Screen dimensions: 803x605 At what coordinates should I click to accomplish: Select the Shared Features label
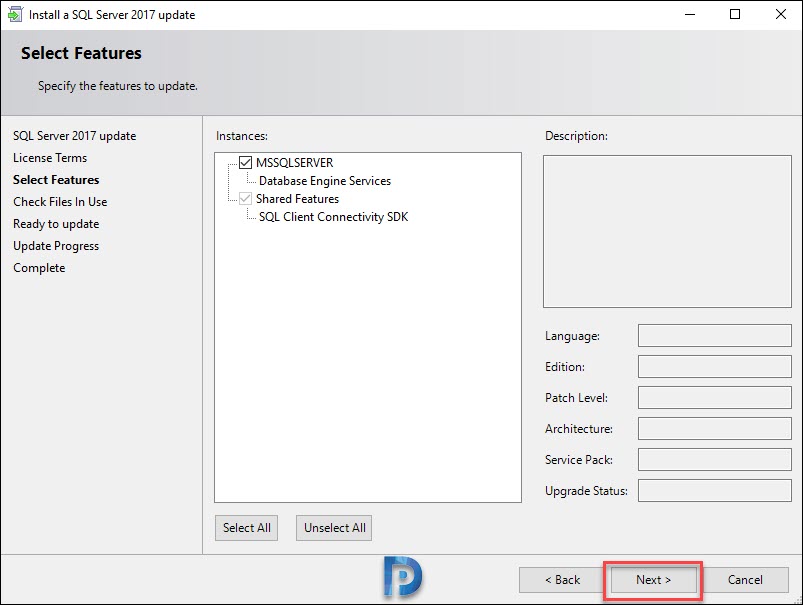point(298,199)
